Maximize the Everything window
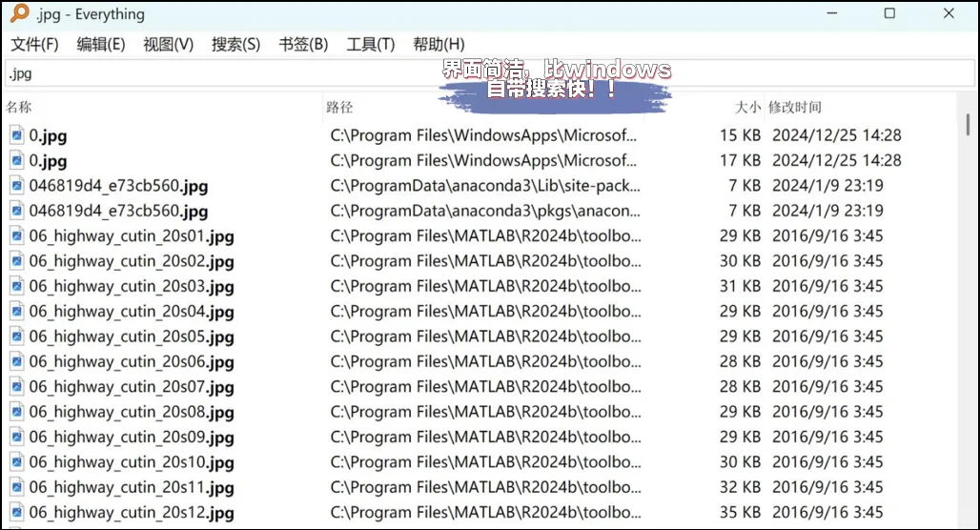 point(890,13)
